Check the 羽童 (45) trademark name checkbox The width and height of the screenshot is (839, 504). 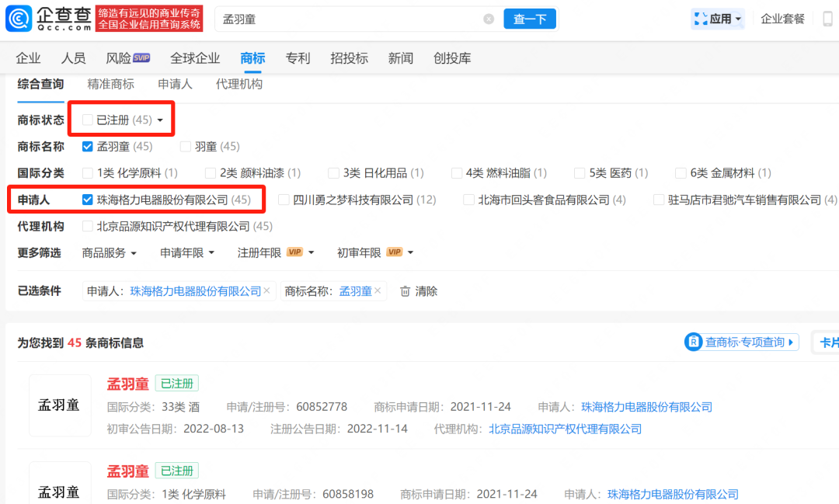[x=185, y=147]
